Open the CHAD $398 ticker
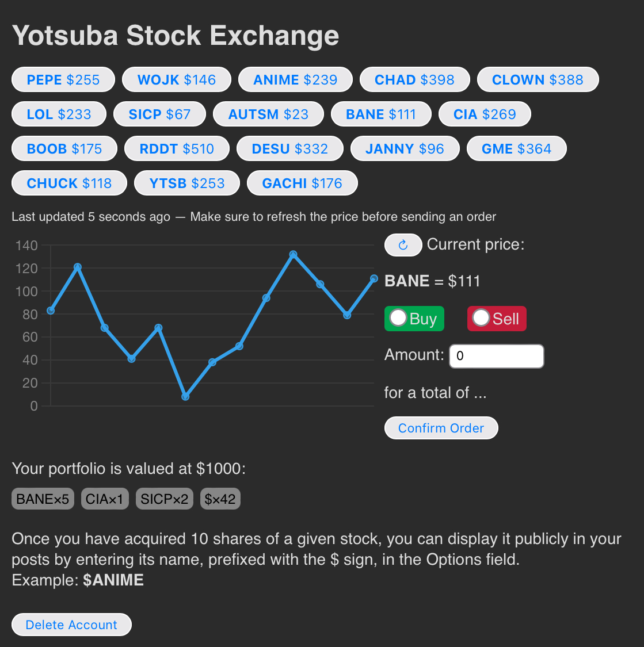This screenshot has height=647, width=644. pyautogui.click(x=414, y=79)
